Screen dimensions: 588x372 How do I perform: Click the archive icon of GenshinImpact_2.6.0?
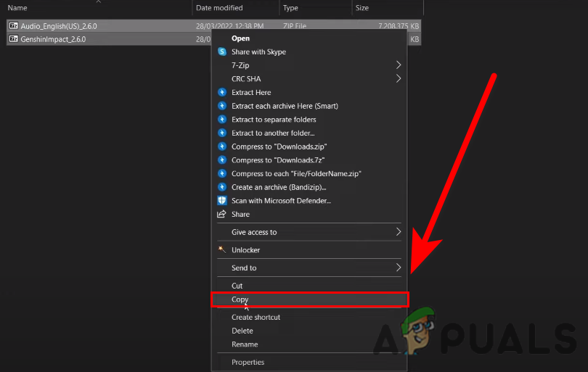14,39
